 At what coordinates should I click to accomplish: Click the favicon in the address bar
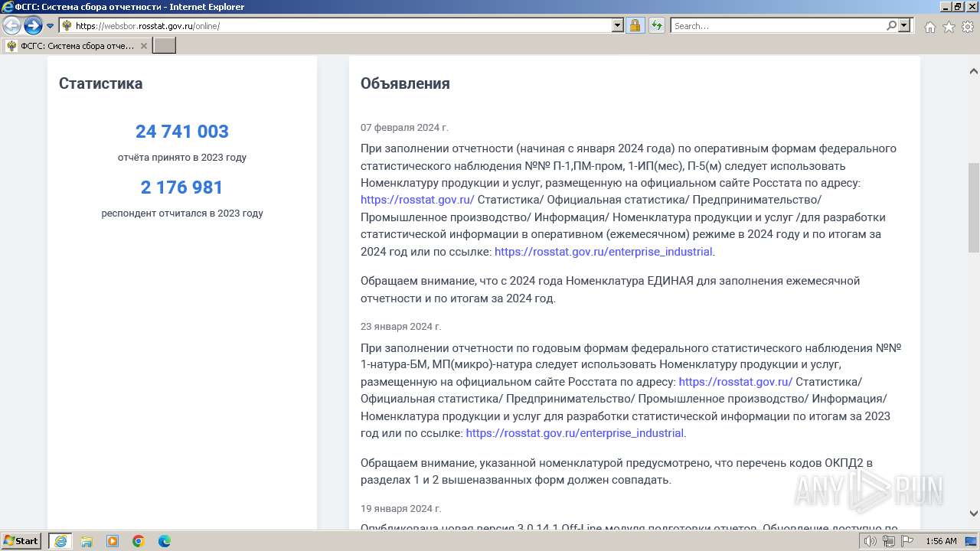[x=67, y=26]
